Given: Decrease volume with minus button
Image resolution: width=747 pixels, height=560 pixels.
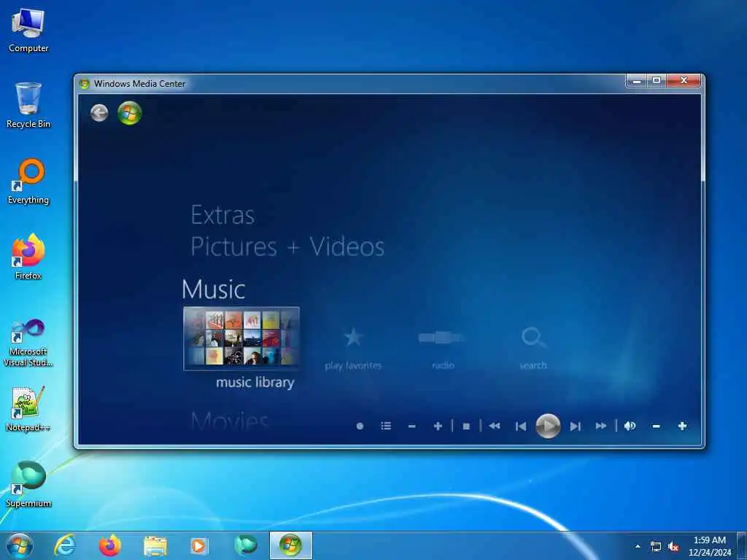Looking at the screenshot, I should coord(656,426).
